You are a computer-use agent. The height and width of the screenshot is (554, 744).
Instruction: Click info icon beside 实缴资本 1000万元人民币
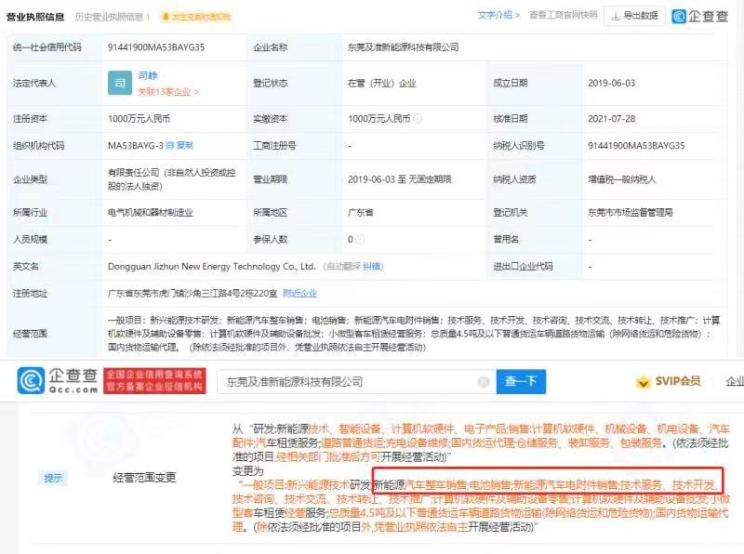[418, 118]
